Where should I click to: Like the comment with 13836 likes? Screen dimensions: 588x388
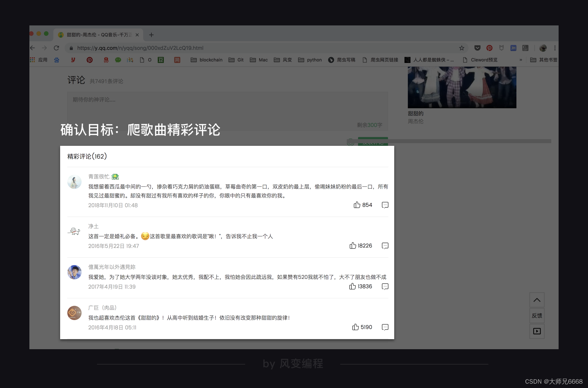pos(360,286)
